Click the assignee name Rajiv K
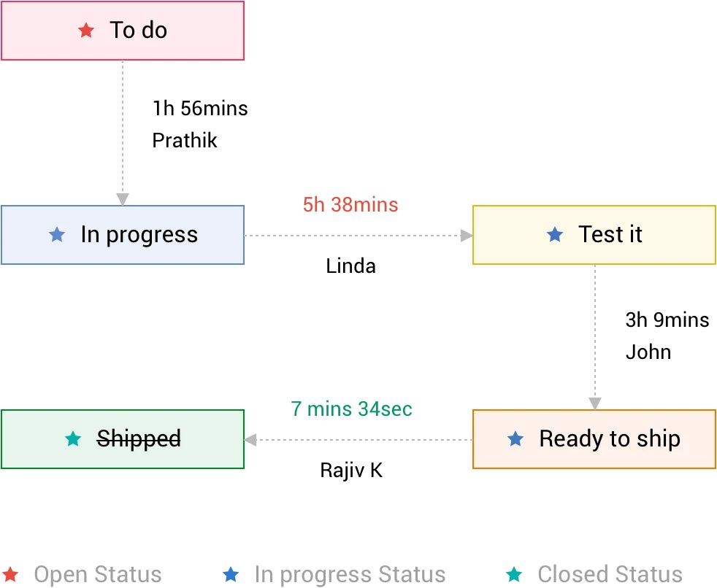Viewport: 717px width, 588px height. (351, 471)
